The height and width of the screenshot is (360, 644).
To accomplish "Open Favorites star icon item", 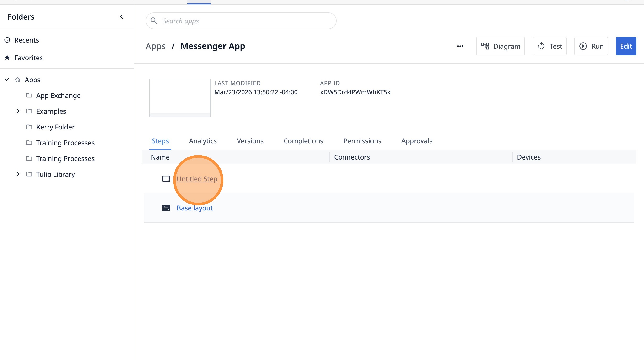I will pyautogui.click(x=7, y=58).
